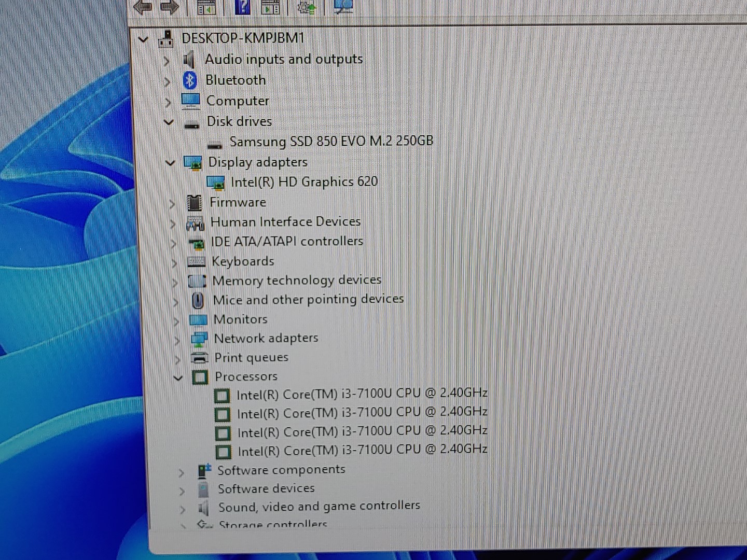The width and height of the screenshot is (747, 560).
Task: Select the 'Software devices' label
Action: pyautogui.click(x=266, y=488)
